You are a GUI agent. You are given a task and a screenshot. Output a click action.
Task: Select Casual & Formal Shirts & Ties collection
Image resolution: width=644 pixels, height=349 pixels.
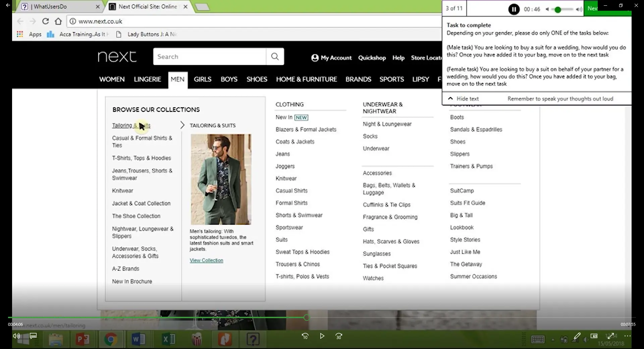142,142
